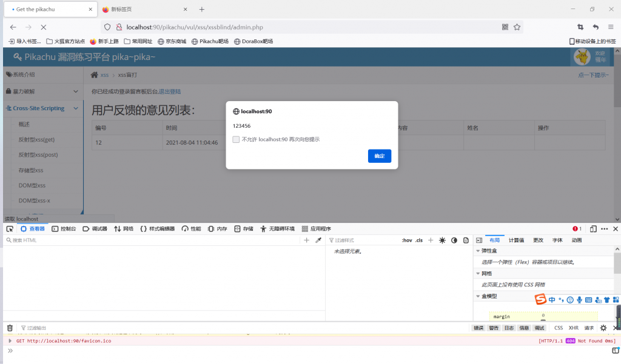Toggle light color scheme simulation sun icon

pos(442,240)
